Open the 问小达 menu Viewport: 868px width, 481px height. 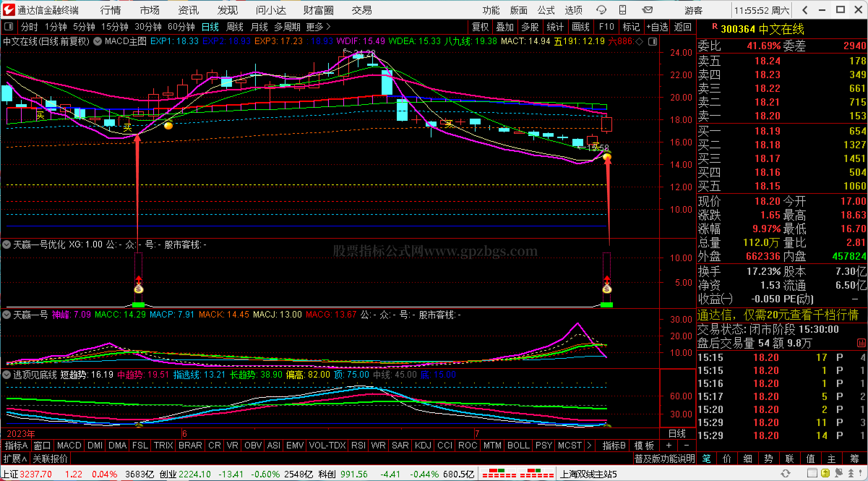click(x=271, y=10)
